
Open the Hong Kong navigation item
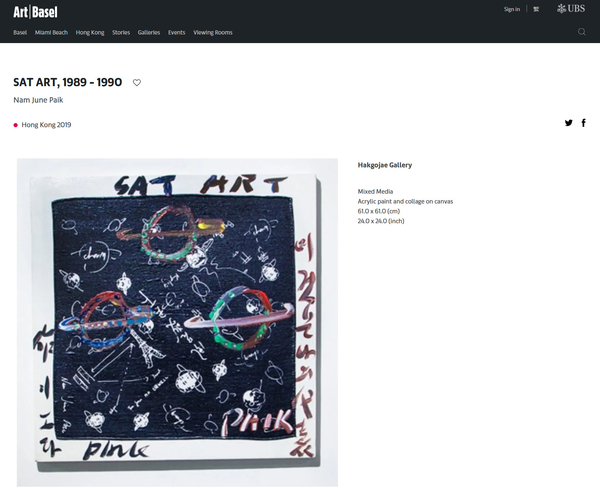click(90, 33)
